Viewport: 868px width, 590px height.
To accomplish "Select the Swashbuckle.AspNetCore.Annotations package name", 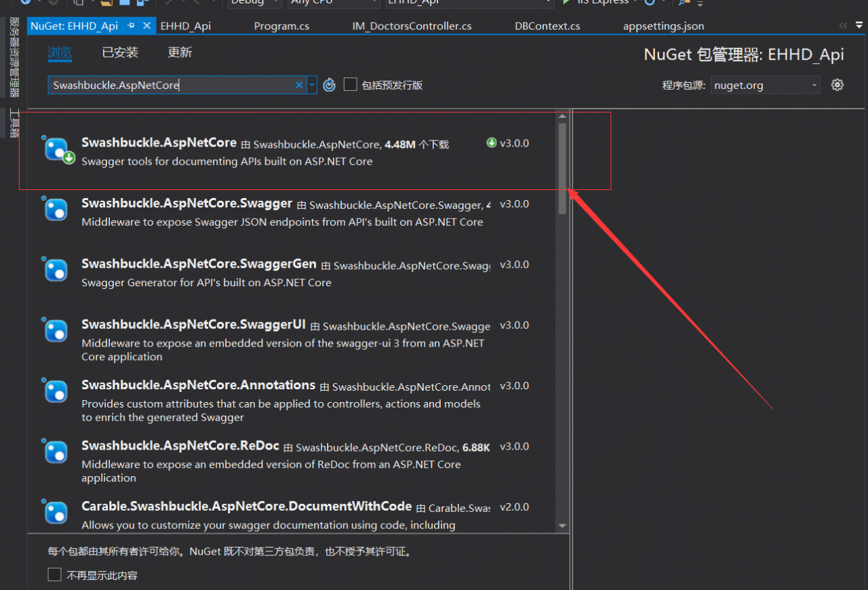I will (x=198, y=385).
